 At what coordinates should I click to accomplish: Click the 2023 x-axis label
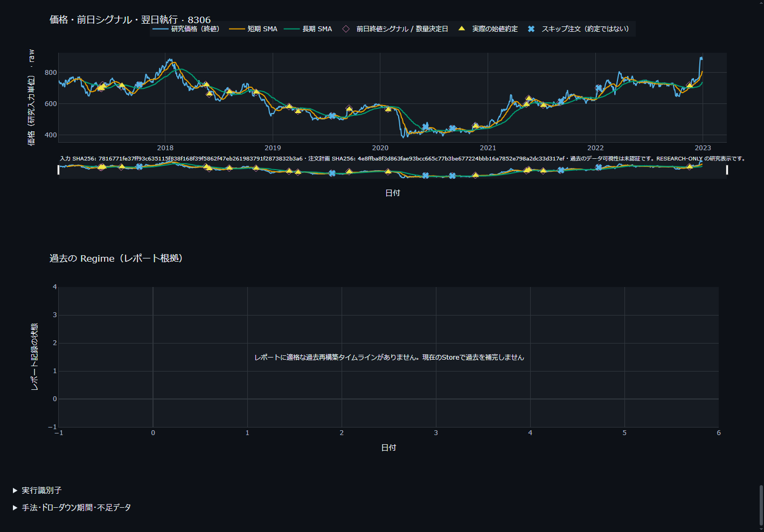[703, 148]
